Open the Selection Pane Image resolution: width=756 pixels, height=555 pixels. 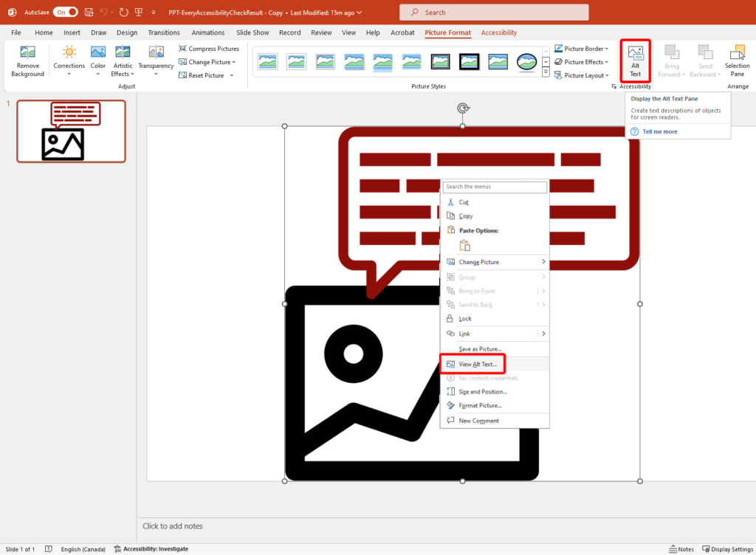[736, 61]
